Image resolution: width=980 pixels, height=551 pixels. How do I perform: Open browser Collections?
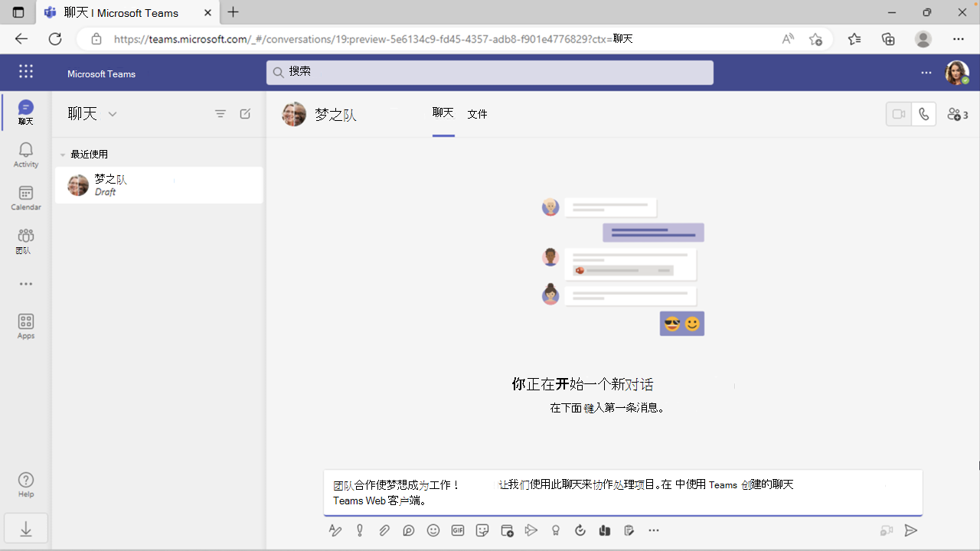click(888, 39)
